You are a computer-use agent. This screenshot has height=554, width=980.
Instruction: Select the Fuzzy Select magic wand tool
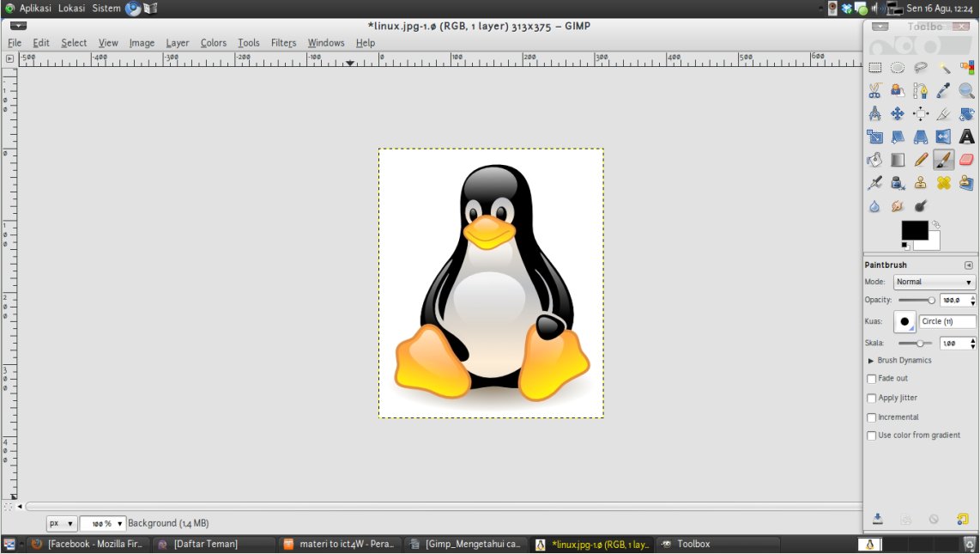(x=944, y=68)
